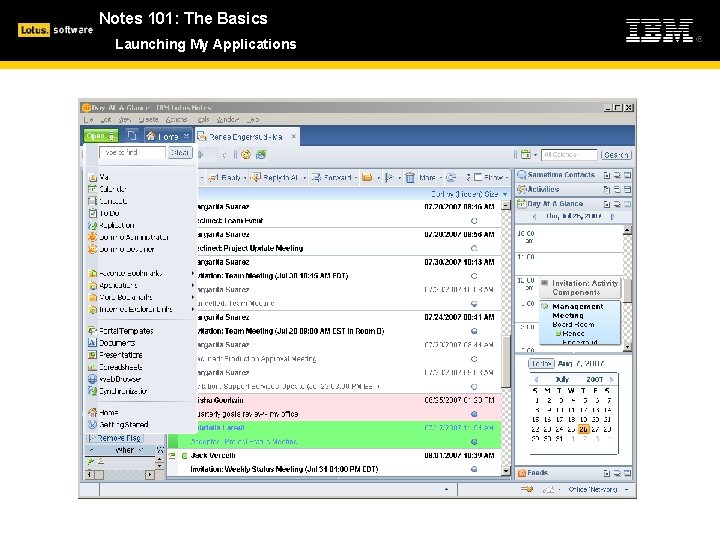
Task: Open the folder button dropdown arrow
Action: click(378, 178)
